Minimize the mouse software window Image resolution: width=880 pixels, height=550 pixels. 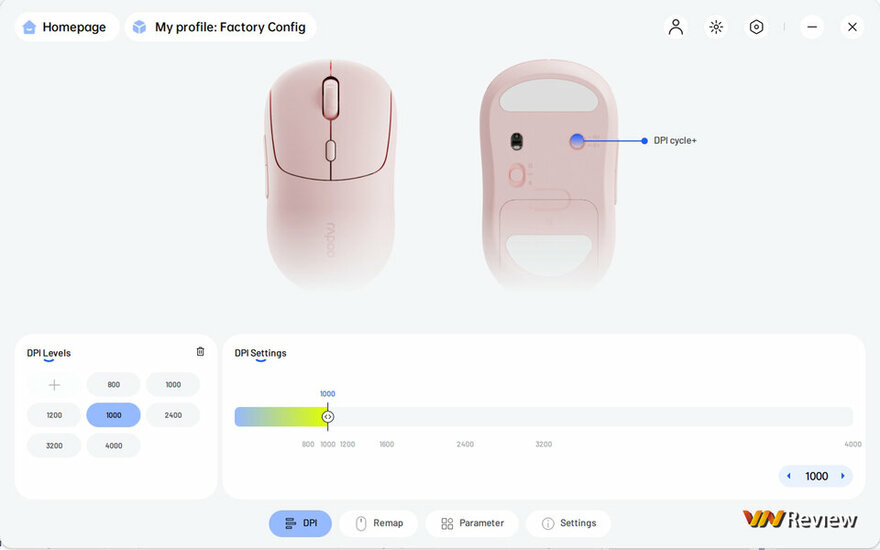812,27
